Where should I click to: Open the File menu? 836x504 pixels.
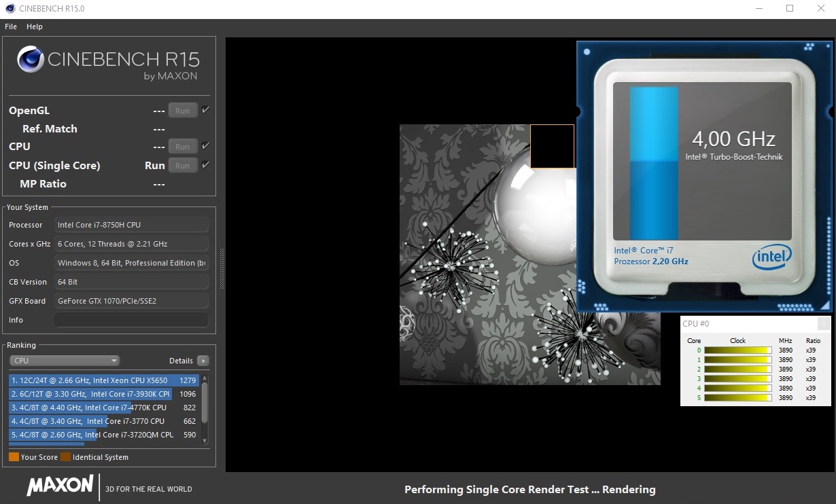pyautogui.click(x=11, y=26)
